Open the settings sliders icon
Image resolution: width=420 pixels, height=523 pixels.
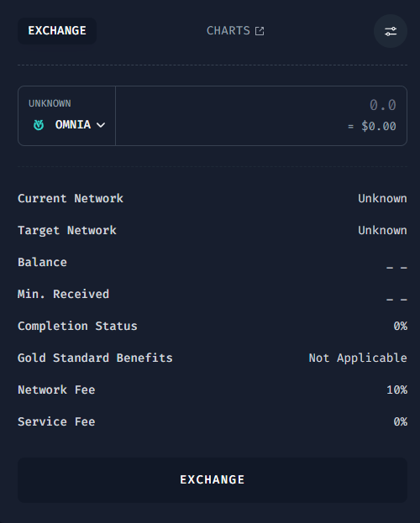coord(391,31)
